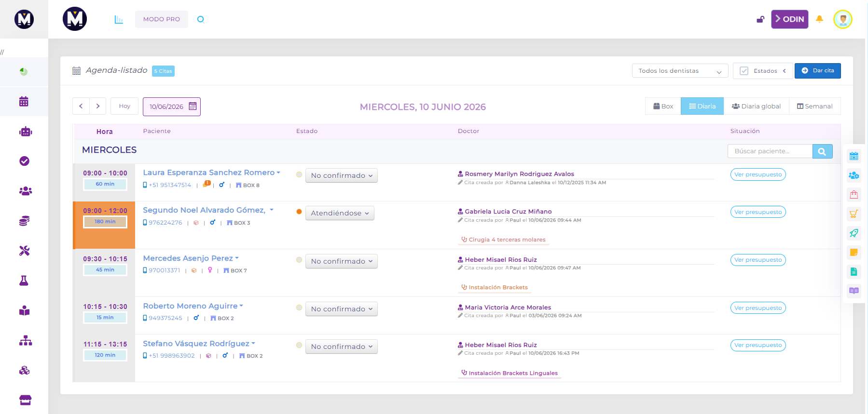Screen dimensions: 868x414
Task: Open the robot assistant sidebar icon
Action: click(x=25, y=132)
